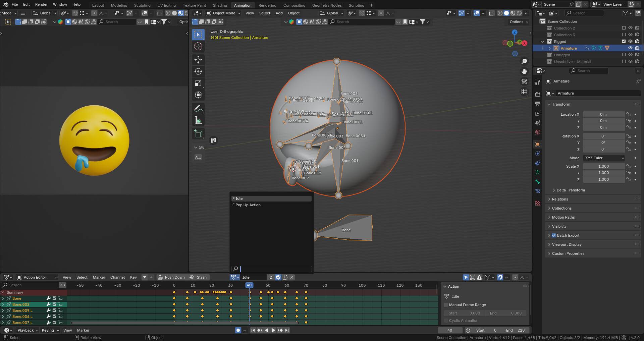Switch to the Shading workspace tab
Viewport: 644px width, 341px height.
(x=220, y=5)
